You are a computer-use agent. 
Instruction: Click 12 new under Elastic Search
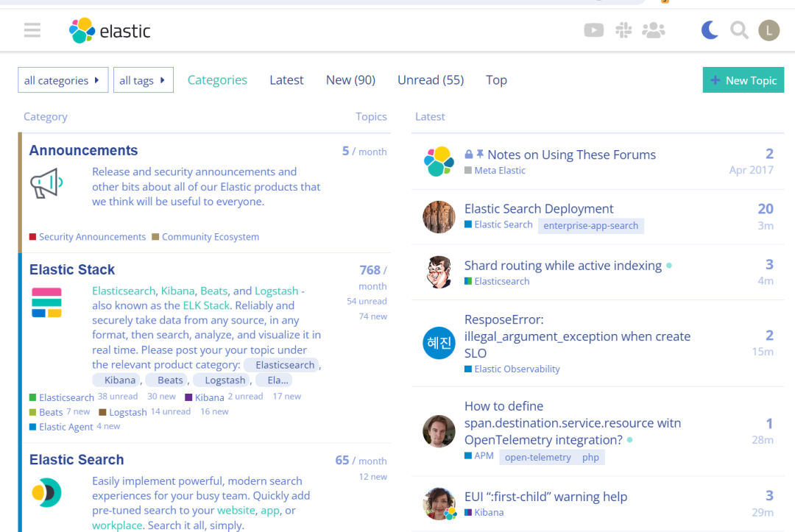pyautogui.click(x=372, y=477)
